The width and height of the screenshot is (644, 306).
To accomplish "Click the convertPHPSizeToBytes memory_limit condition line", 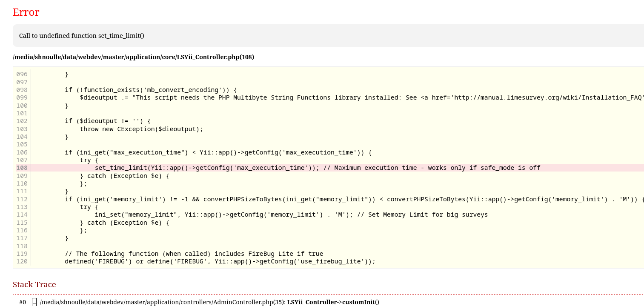I will 354,199.
